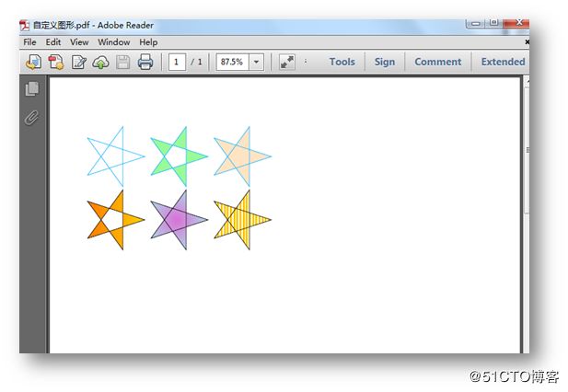Viewport: 568px width, 392px height.
Task: Click the 87.5% zoom value field
Action: [x=231, y=63]
